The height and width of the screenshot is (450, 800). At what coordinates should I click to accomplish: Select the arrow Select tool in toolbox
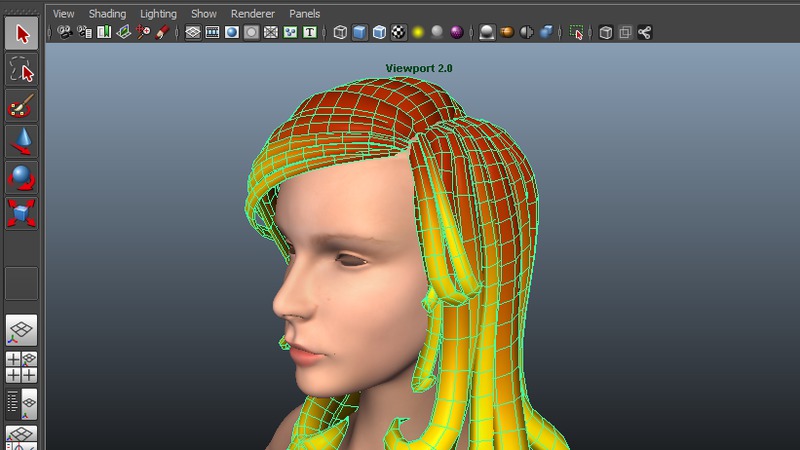22,33
